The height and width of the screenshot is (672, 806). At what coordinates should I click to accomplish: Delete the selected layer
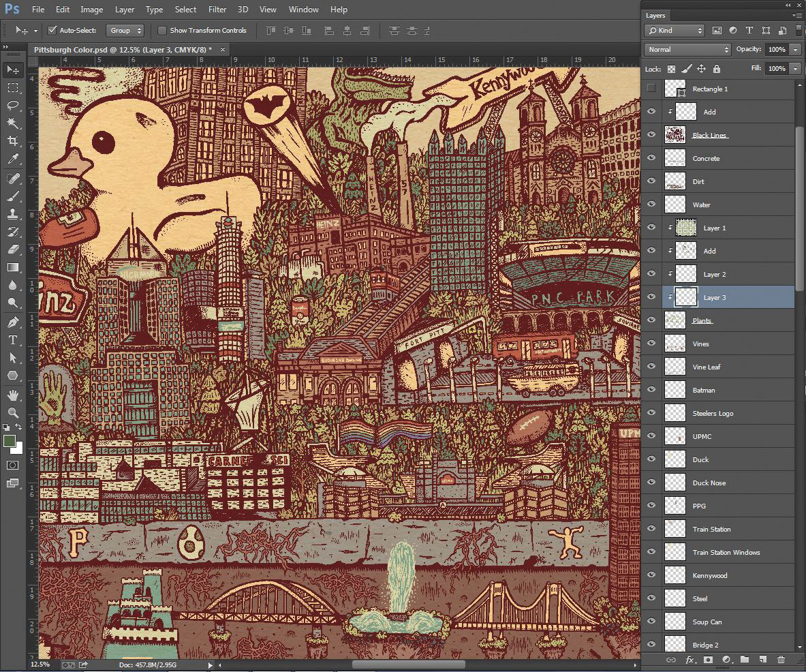[x=781, y=660]
